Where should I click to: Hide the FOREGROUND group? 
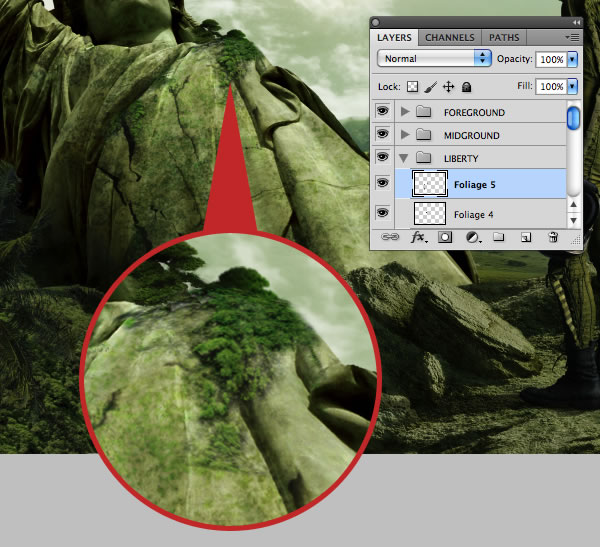point(382,111)
